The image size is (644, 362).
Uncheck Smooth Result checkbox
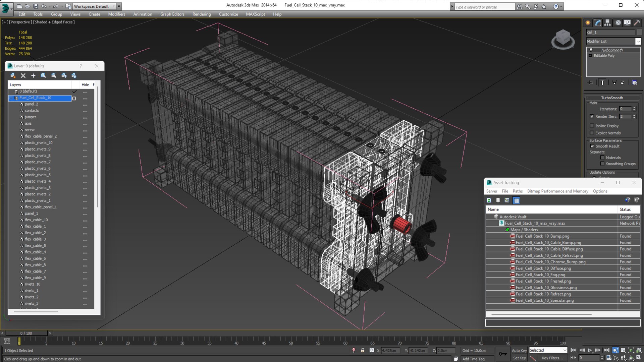pyautogui.click(x=592, y=146)
